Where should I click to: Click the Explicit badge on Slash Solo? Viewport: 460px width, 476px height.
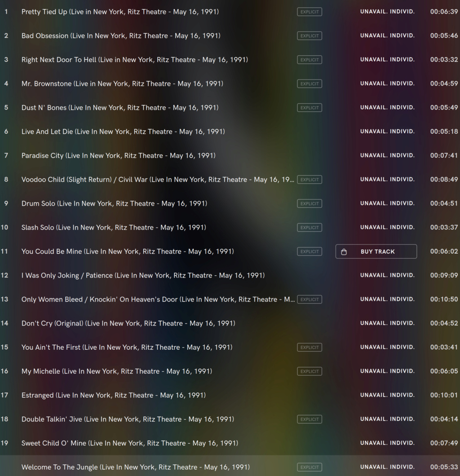tap(310, 228)
